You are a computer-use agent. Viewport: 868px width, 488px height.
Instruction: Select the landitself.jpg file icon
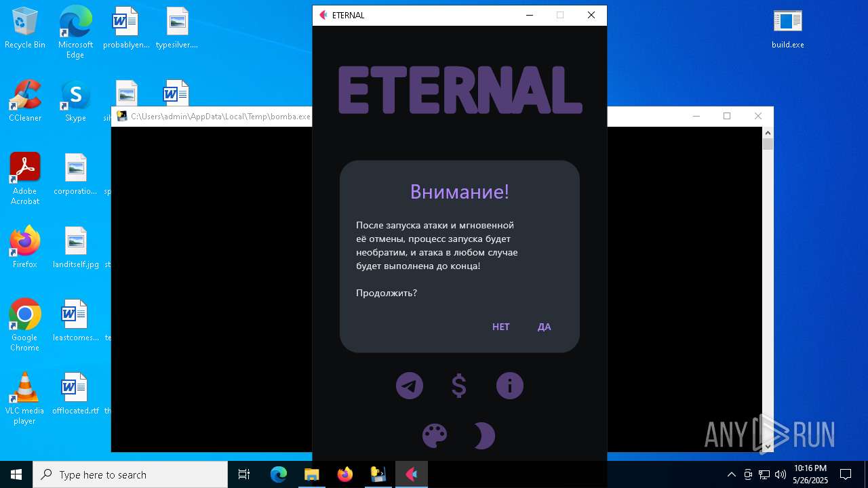pos(75,248)
